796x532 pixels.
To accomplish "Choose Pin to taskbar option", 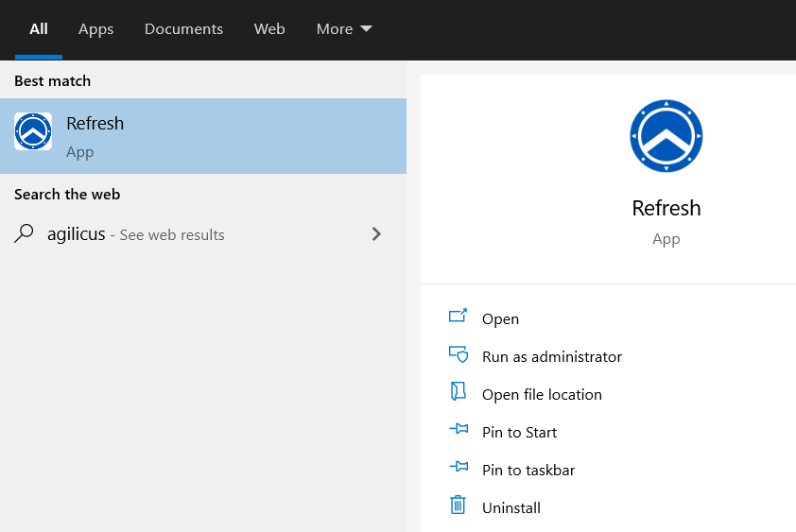I will click(x=528, y=470).
